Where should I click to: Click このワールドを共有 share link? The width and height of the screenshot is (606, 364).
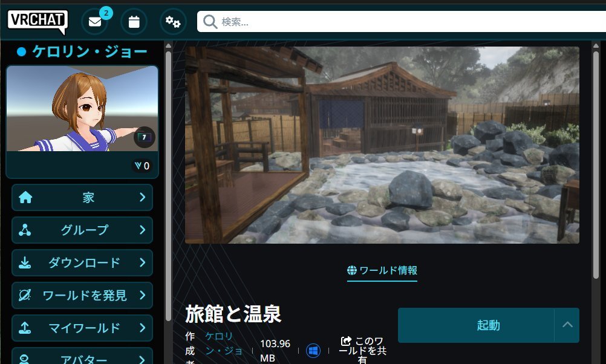(362, 349)
